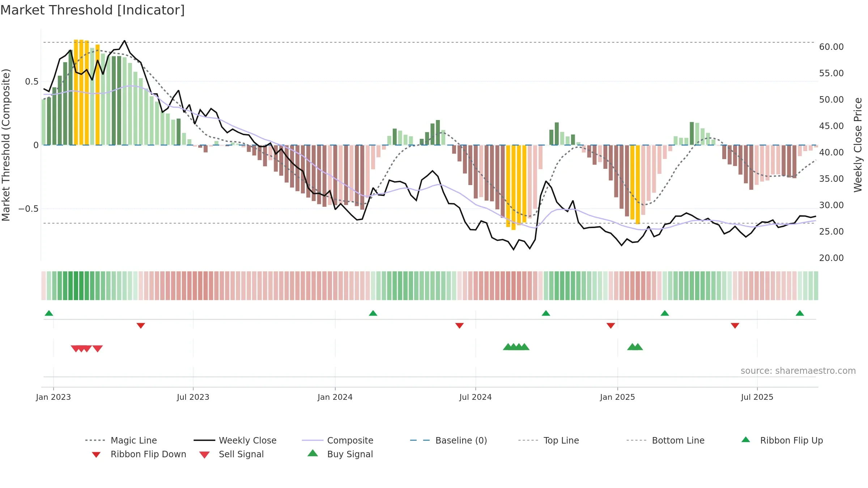The width and height of the screenshot is (868, 488).
Task: Toggle the Buy Signal legend entry
Action: [x=340, y=454]
